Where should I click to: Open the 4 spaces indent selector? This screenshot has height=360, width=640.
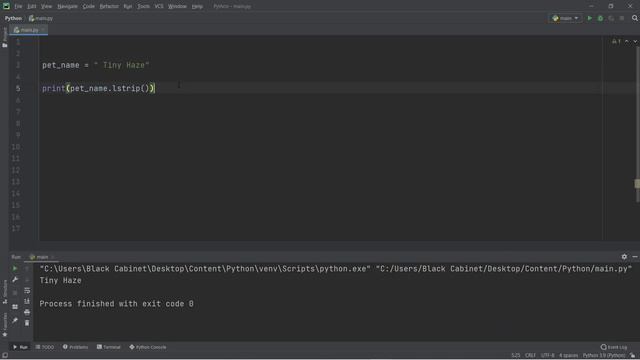click(568, 356)
